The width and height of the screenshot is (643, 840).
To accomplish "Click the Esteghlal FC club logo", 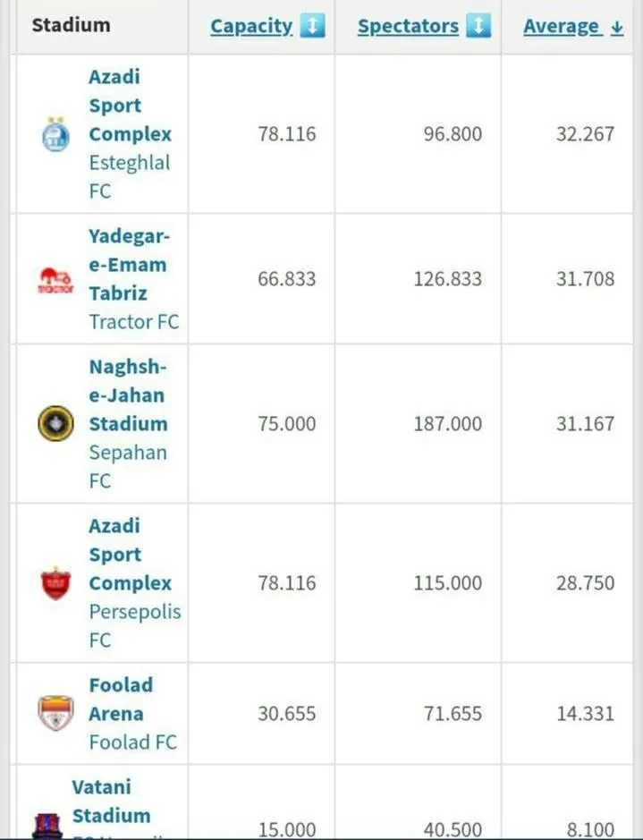I will [x=55, y=134].
